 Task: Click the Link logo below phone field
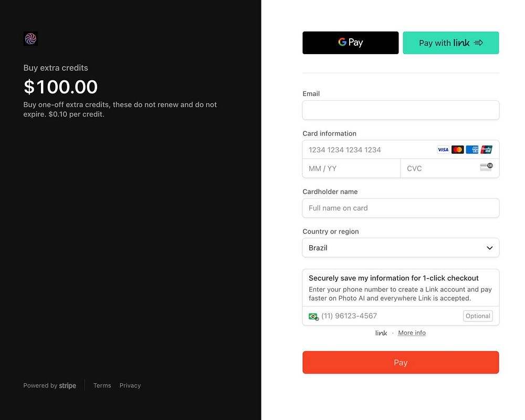click(x=381, y=333)
